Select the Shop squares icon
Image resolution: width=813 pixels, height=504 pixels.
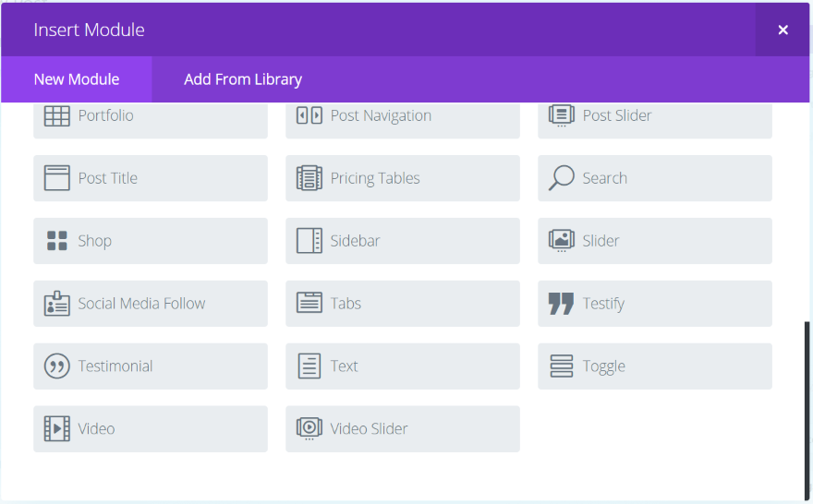57,241
